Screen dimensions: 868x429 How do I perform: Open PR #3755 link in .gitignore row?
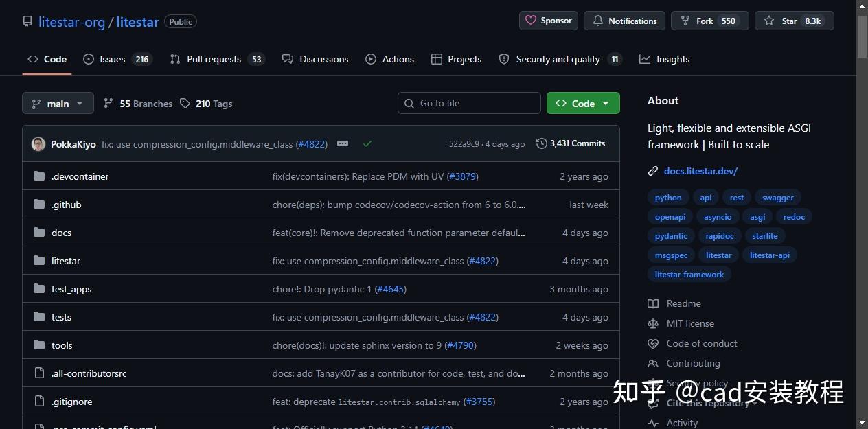click(x=479, y=402)
